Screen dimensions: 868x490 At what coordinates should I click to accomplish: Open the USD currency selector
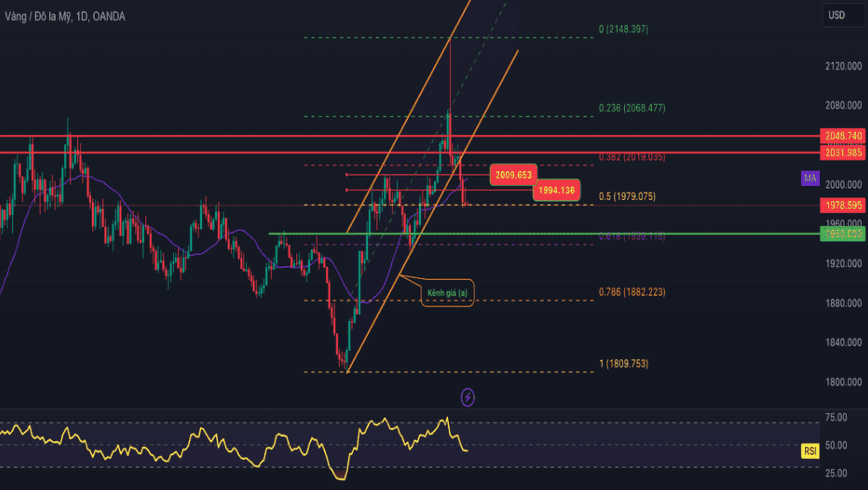(844, 15)
